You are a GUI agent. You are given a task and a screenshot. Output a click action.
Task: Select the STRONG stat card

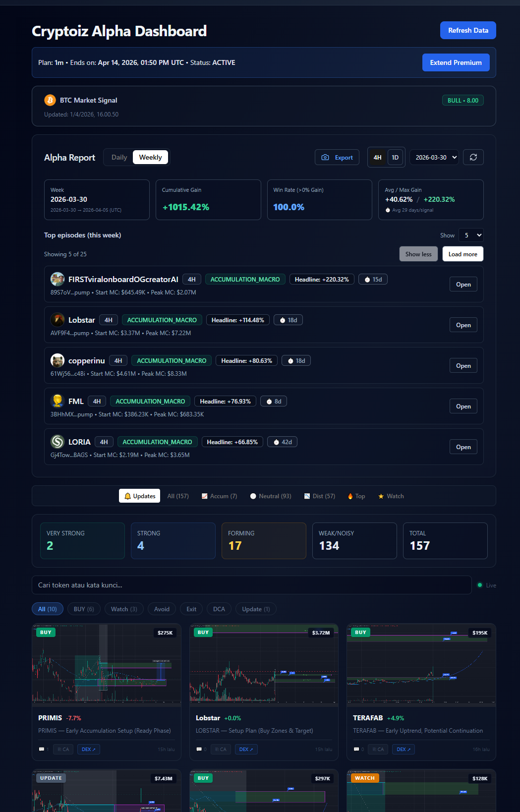pos(173,540)
